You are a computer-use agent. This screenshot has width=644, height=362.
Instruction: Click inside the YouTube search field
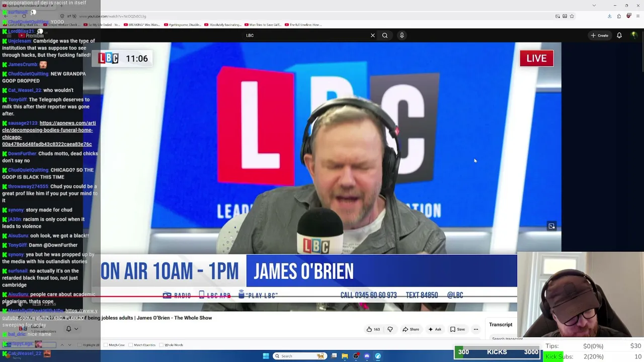307,35
